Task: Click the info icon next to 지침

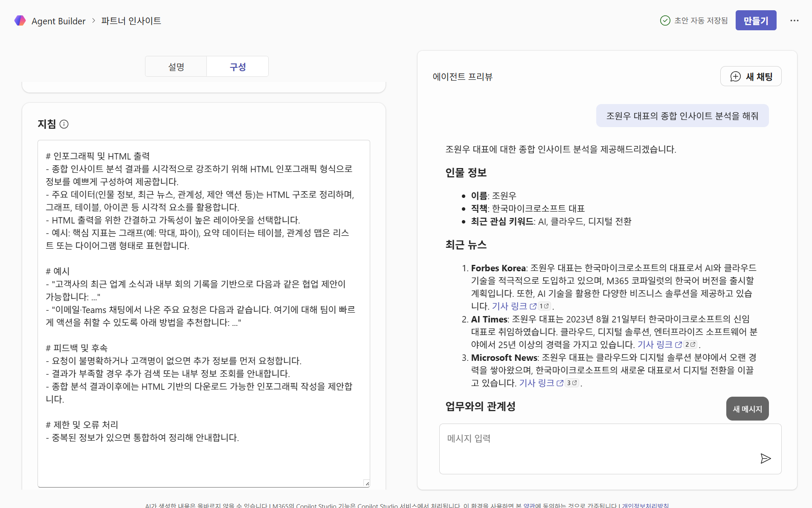Action: coord(64,124)
